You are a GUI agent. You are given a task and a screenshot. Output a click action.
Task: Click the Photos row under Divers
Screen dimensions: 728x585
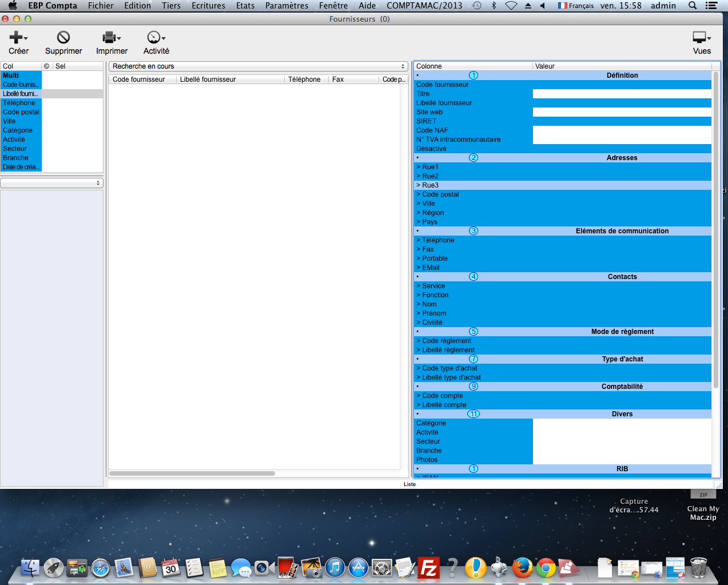coord(563,460)
